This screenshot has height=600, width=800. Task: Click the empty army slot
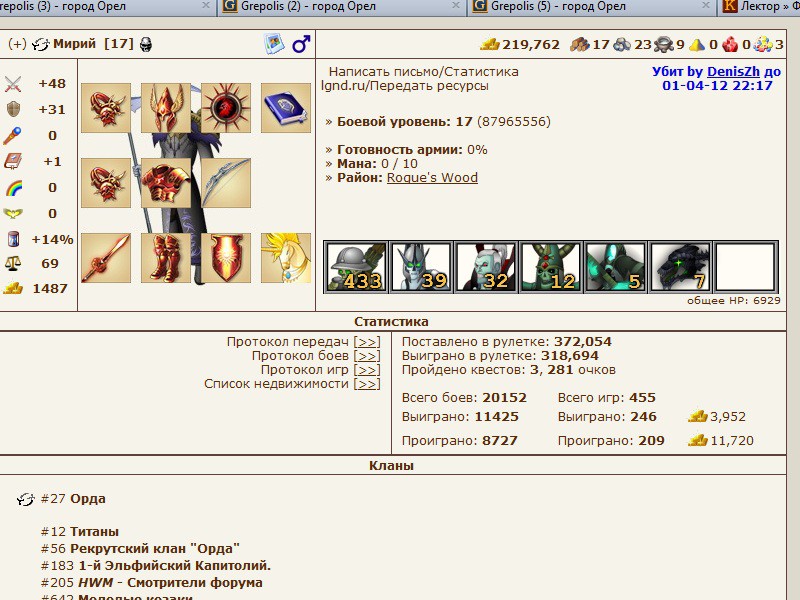745,267
